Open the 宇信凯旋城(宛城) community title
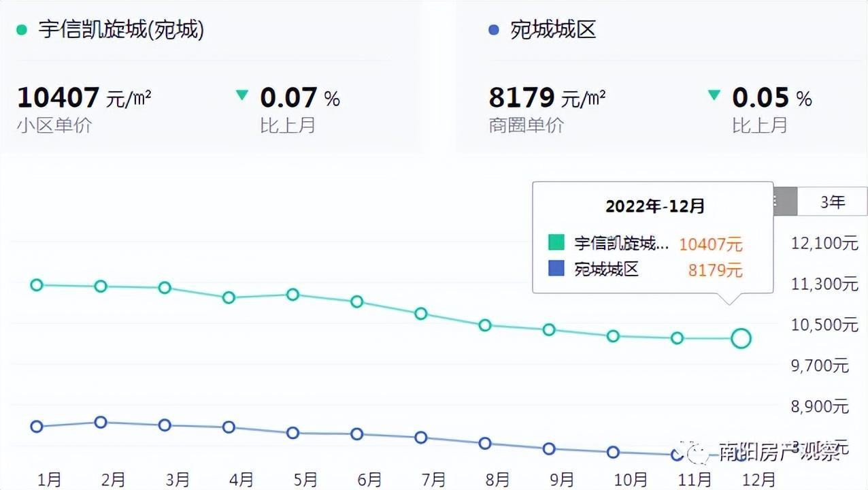The width and height of the screenshot is (868, 490). (121, 31)
